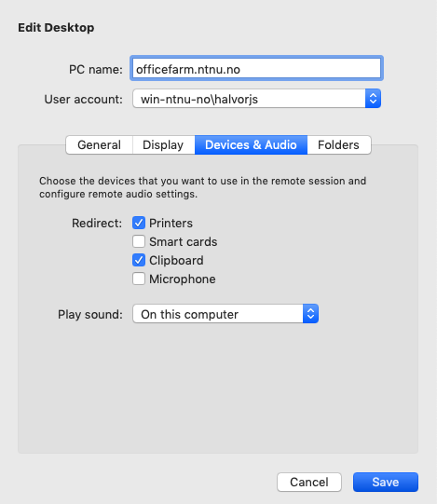Click the Microphone label text
This screenshot has width=437, height=504.
click(183, 279)
